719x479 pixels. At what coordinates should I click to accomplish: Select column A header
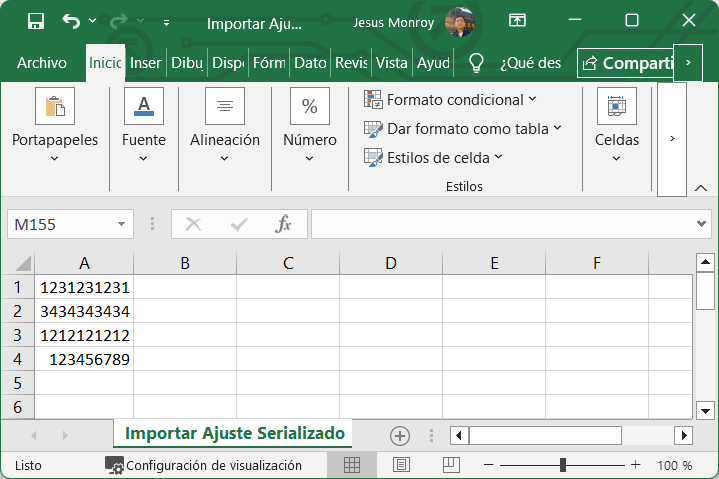coord(84,263)
